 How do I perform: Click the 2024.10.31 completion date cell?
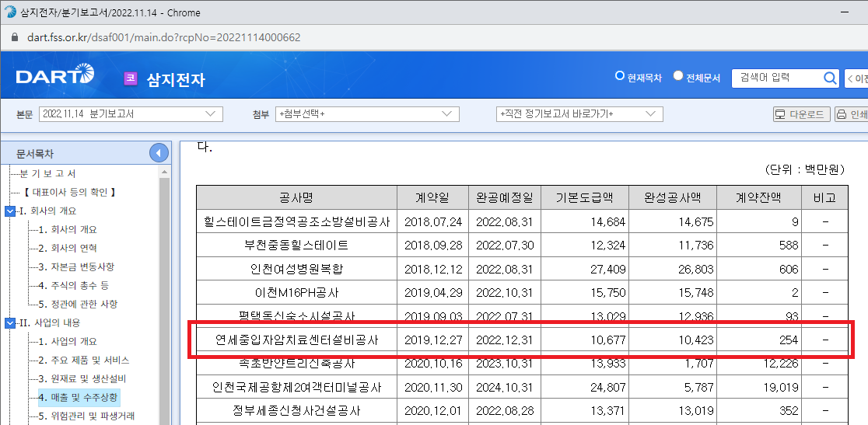(x=504, y=388)
